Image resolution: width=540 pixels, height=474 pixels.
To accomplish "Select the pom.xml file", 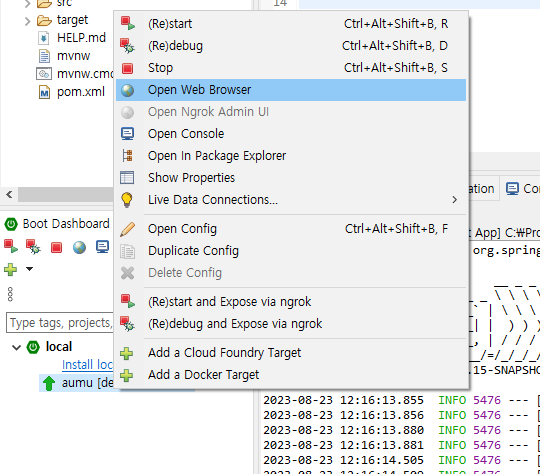I will click(x=81, y=92).
